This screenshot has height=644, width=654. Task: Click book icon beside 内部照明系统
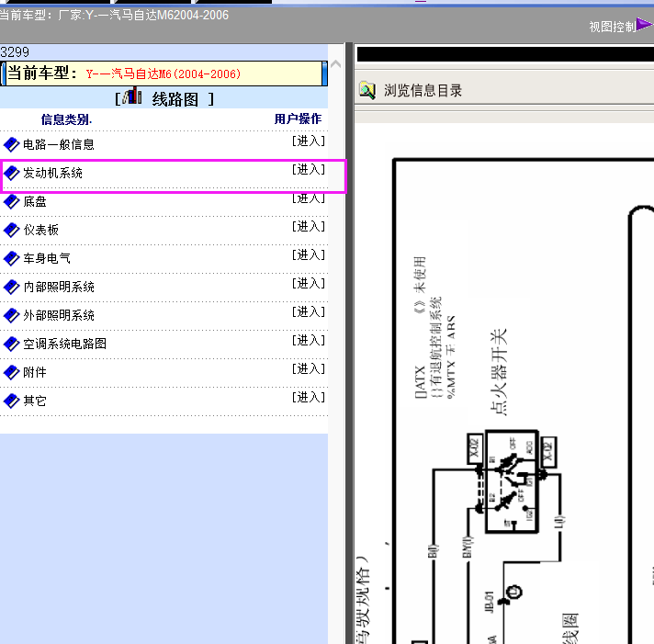click(x=11, y=287)
